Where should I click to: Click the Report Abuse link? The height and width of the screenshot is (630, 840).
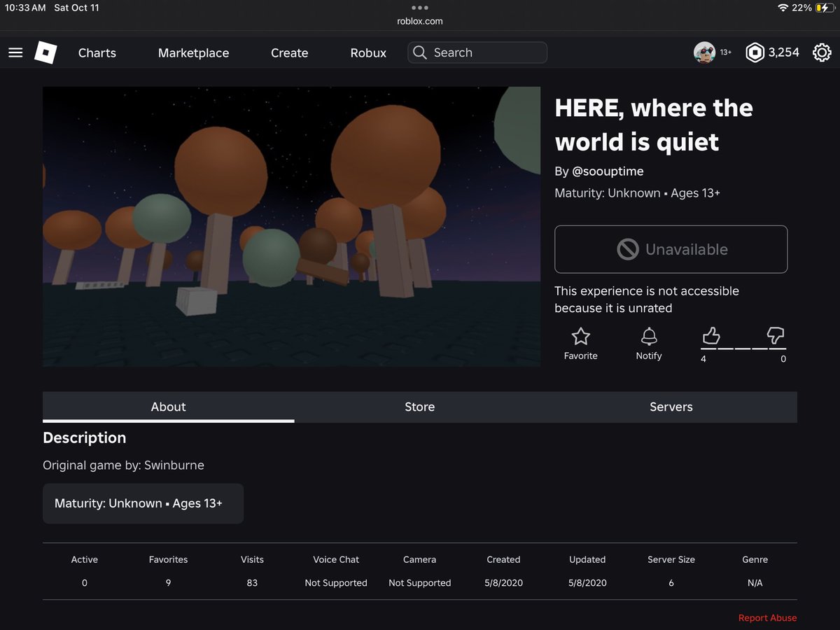pyautogui.click(x=767, y=618)
